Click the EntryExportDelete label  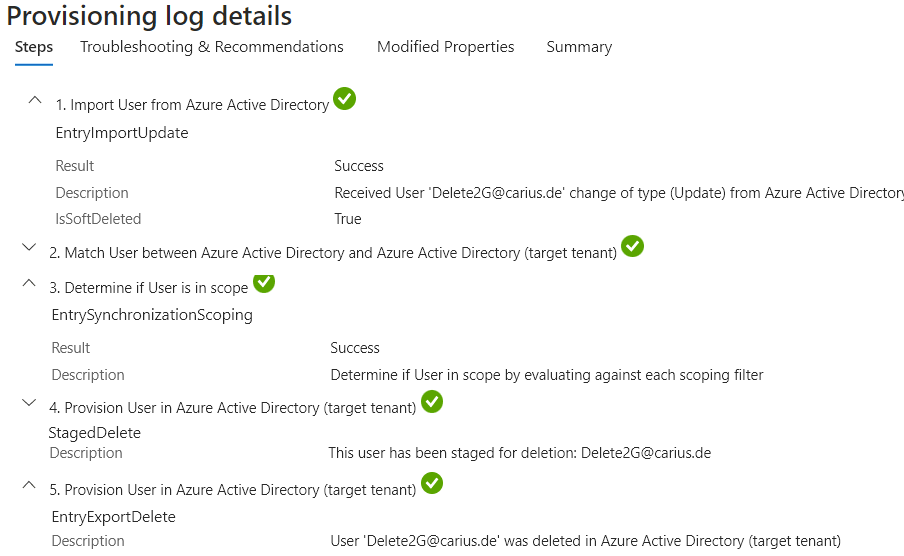tap(114, 517)
